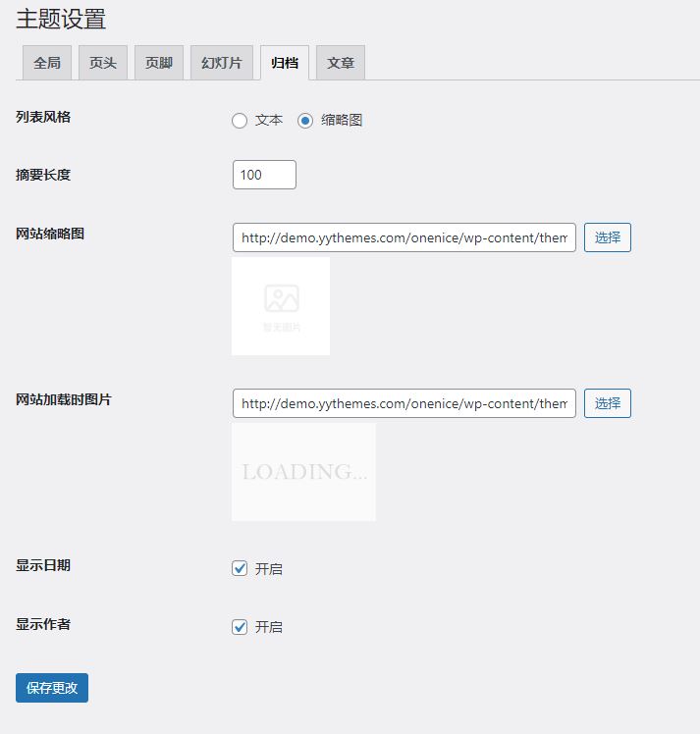Click the 列表风格 label

(x=43, y=117)
